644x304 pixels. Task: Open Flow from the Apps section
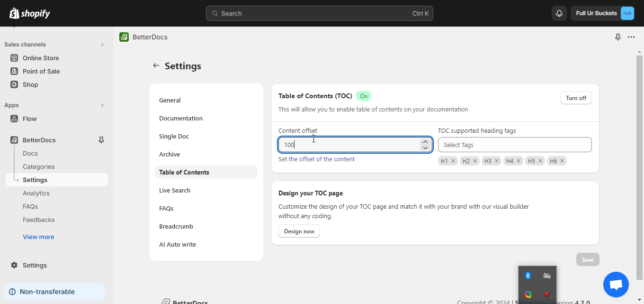[29, 118]
